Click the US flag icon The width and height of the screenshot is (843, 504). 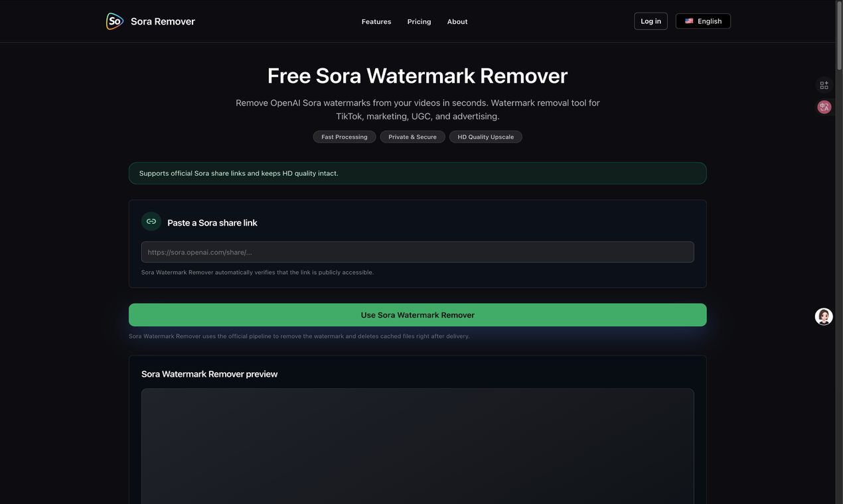pyautogui.click(x=689, y=21)
